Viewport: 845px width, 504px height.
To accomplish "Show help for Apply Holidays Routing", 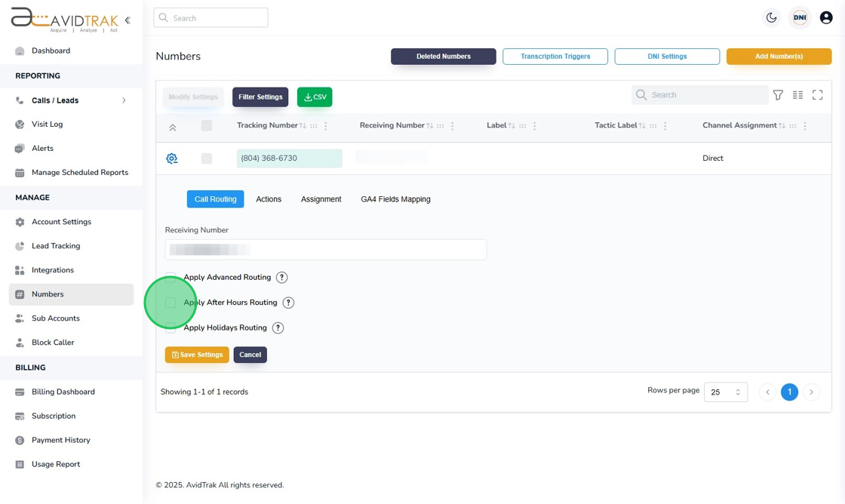I will click(278, 327).
